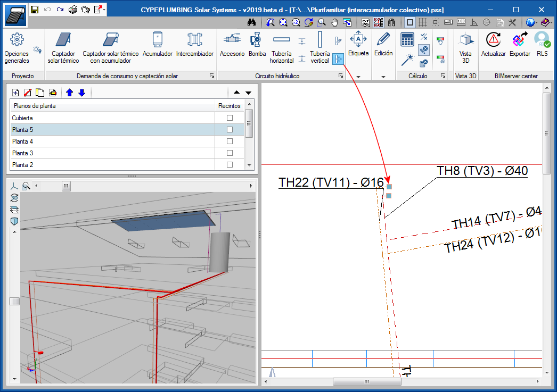Image resolution: width=557 pixels, height=392 pixels.
Task: Select the Planta 5 floor plan row
Action: click(112, 129)
